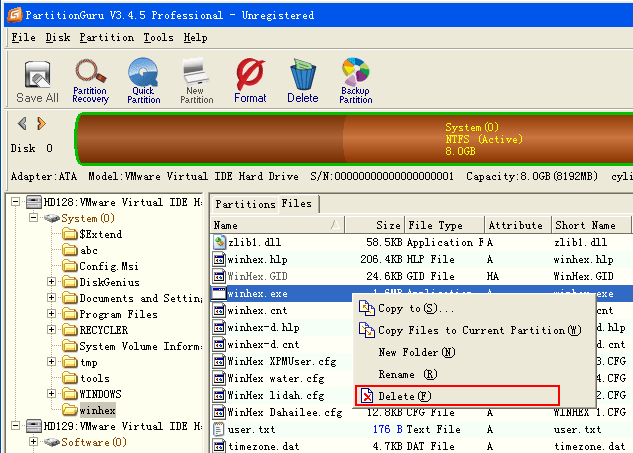Launch the Quick Partition tool
The image size is (633, 453).
(143, 81)
